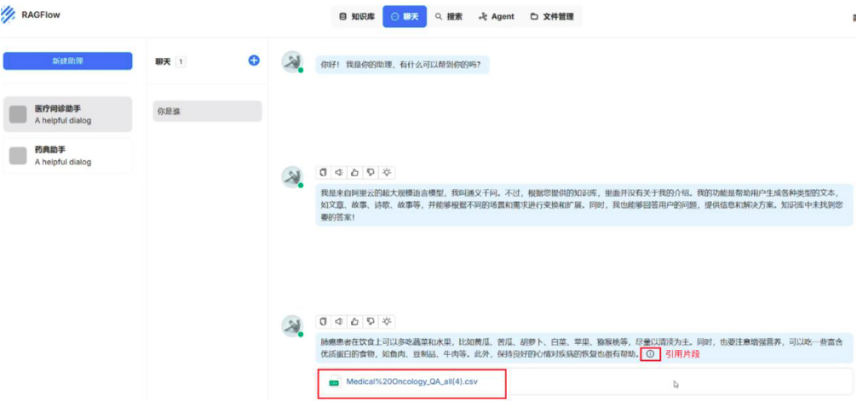Screen dimensions: 868x401
Task: Select the 医疗问诊助手 assistant
Action: [68, 114]
